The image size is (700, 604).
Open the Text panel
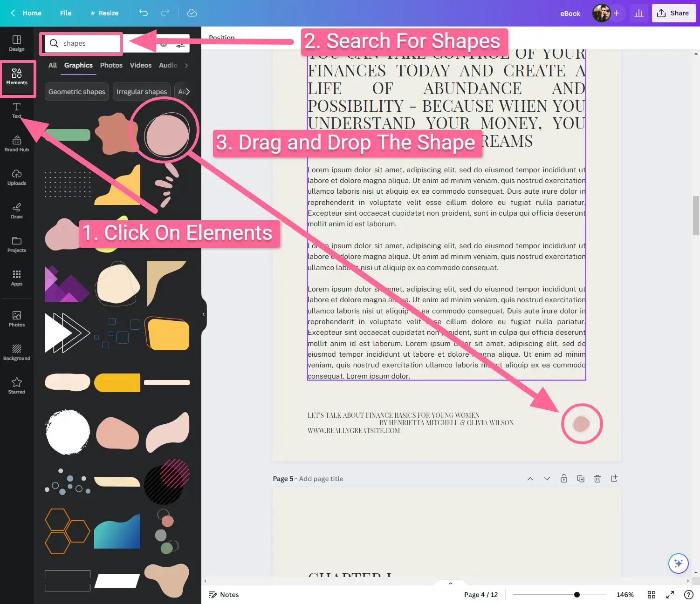coord(17,110)
